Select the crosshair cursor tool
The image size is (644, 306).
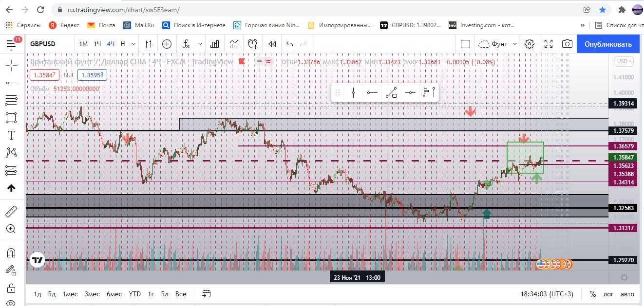point(11,65)
